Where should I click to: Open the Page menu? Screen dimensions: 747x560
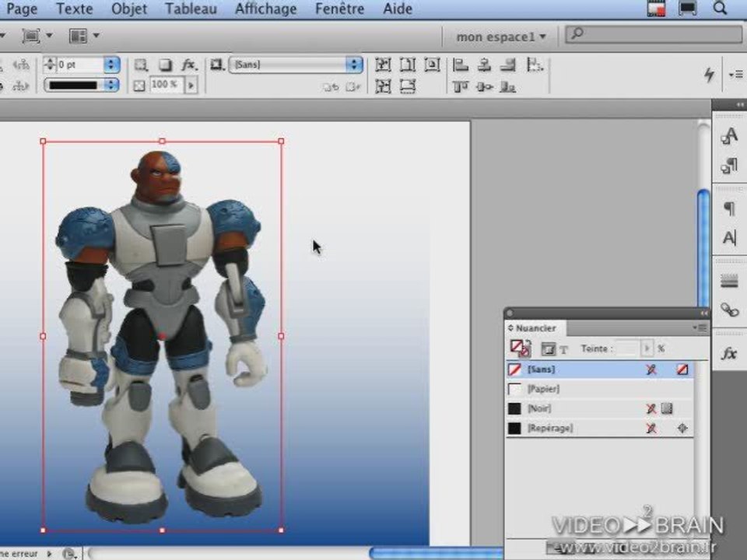[x=22, y=9]
